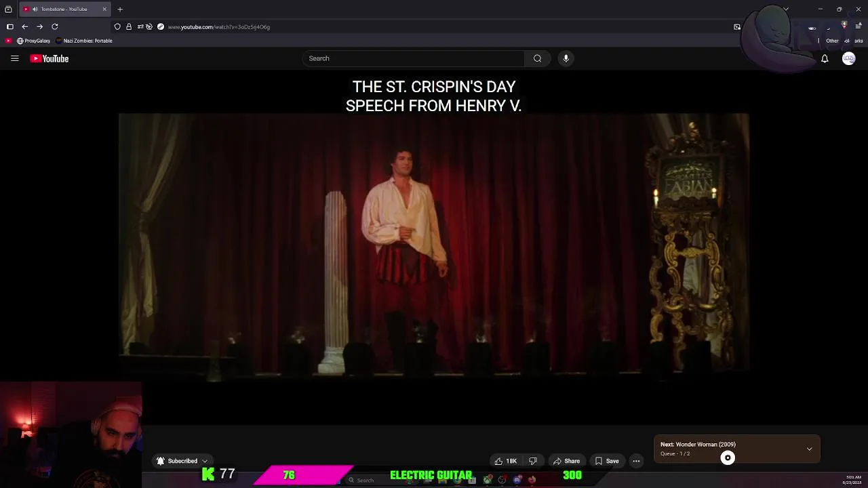Open the ProxyGalaxy bookmark
Screen dimensions: 868x488
click(34, 41)
